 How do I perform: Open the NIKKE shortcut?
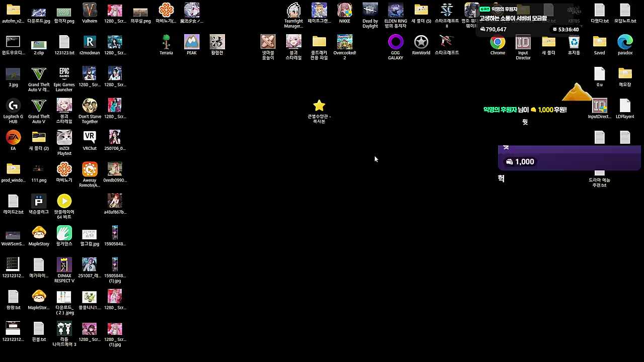[x=345, y=11]
